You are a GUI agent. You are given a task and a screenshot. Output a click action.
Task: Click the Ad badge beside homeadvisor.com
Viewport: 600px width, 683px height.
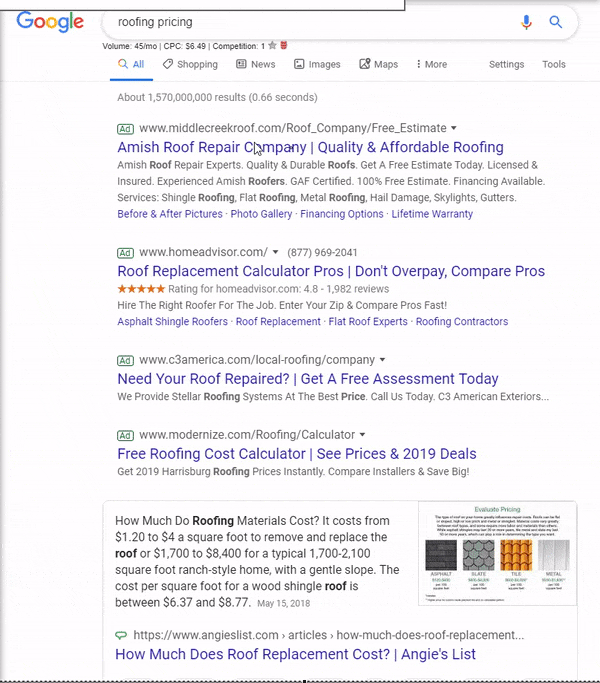tap(125, 253)
